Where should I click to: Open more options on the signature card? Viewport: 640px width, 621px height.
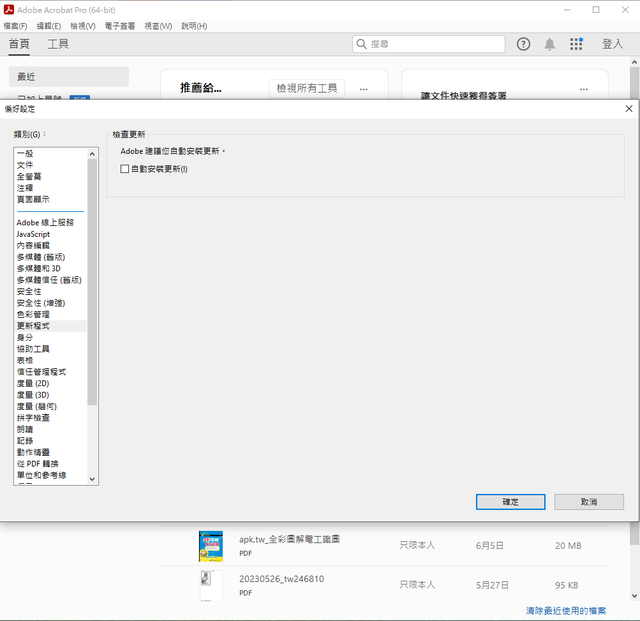point(584,89)
